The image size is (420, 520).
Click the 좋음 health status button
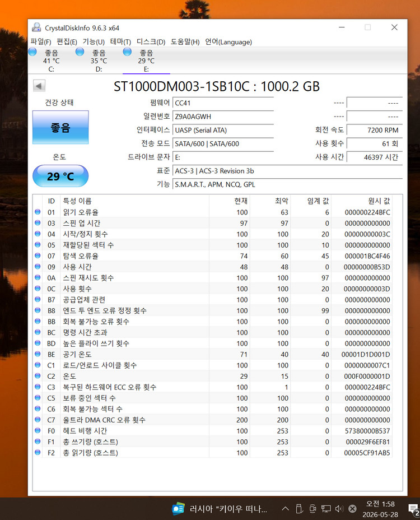[60, 127]
